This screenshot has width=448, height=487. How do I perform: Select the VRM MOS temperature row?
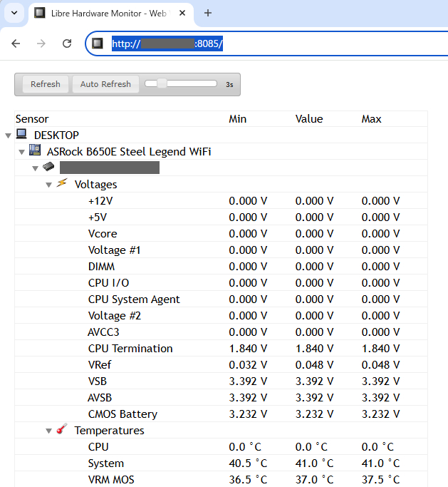click(x=221, y=480)
